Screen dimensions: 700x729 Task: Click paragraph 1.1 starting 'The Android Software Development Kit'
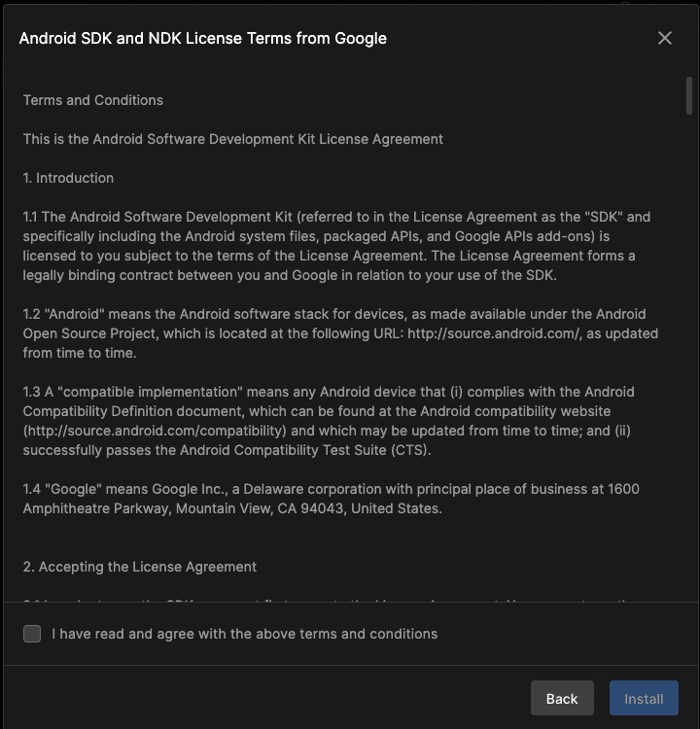point(336,246)
